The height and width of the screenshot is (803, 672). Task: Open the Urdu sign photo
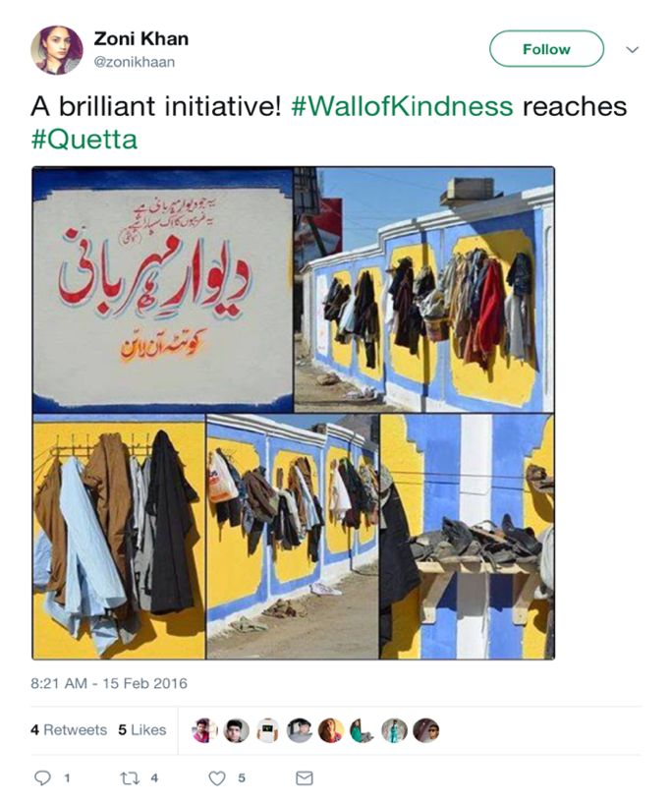pos(163,290)
